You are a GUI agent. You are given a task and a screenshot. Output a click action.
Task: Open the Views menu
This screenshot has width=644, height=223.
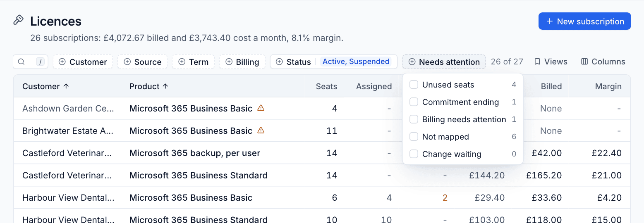point(551,62)
